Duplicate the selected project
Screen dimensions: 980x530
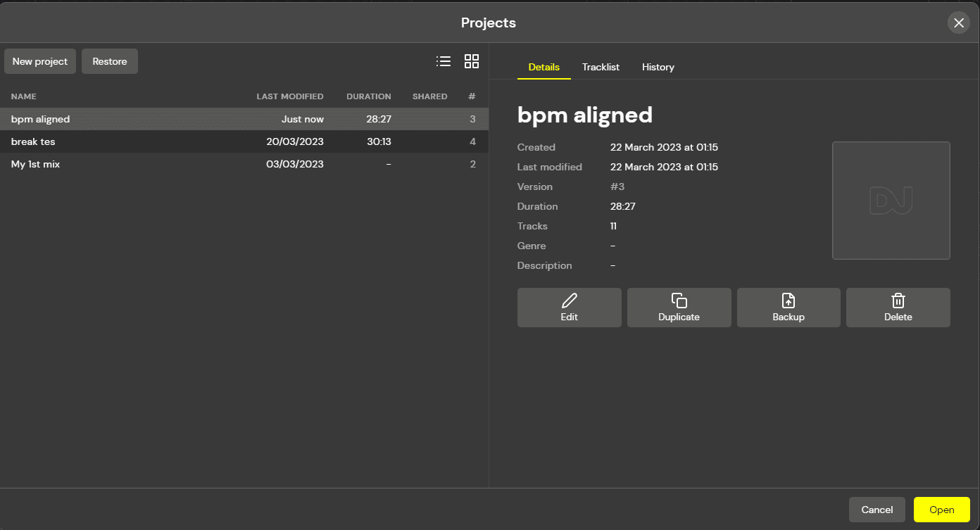coord(679,308)
